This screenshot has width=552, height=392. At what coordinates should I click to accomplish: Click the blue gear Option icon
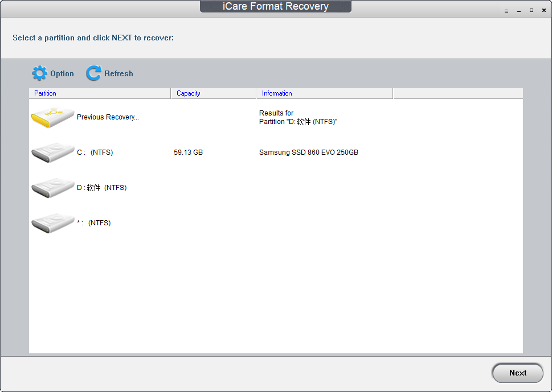pyautogui.click(x=39, y=73)
